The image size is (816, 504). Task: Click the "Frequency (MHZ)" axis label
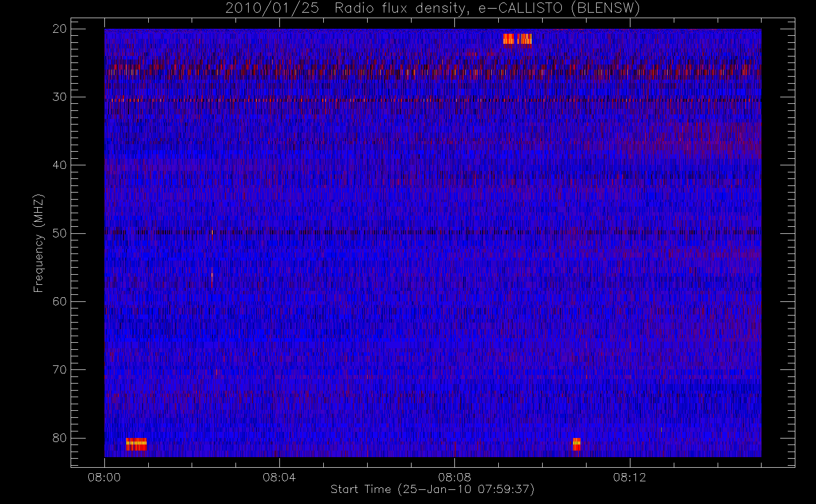click(x=39, y=243)
